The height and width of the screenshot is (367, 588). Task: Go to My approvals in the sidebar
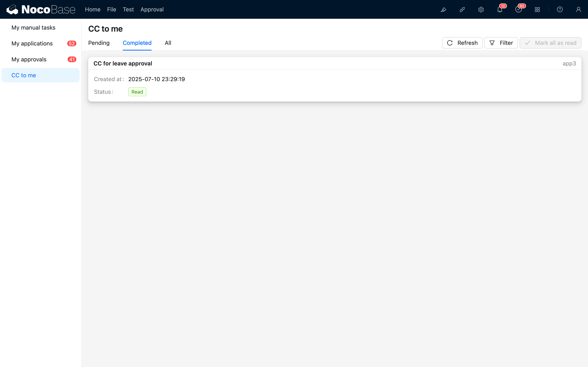pos(29,60)
